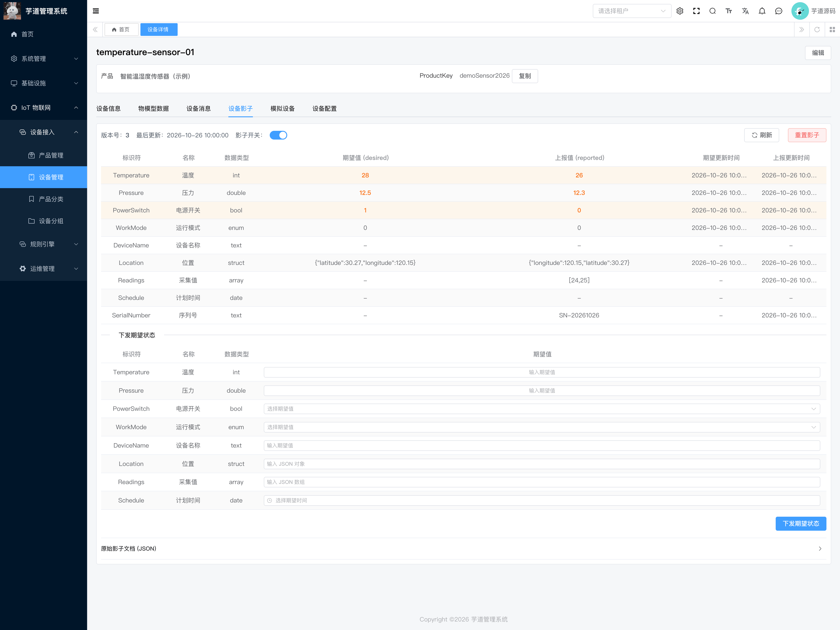Image resolution: width=840 pixels, height=630 pixels.
Task: Click the 下发期望状态 button
Action: (x=800, y=524)
